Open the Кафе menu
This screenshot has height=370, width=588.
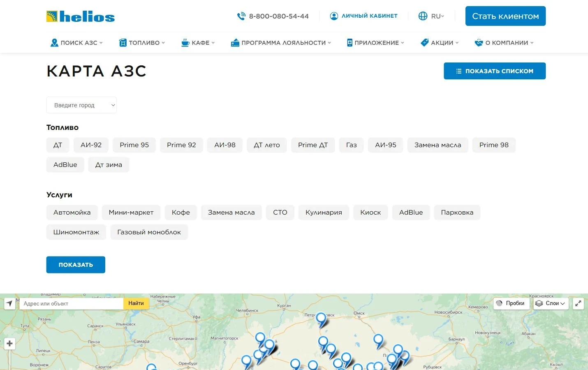click(x=198, y=43)
